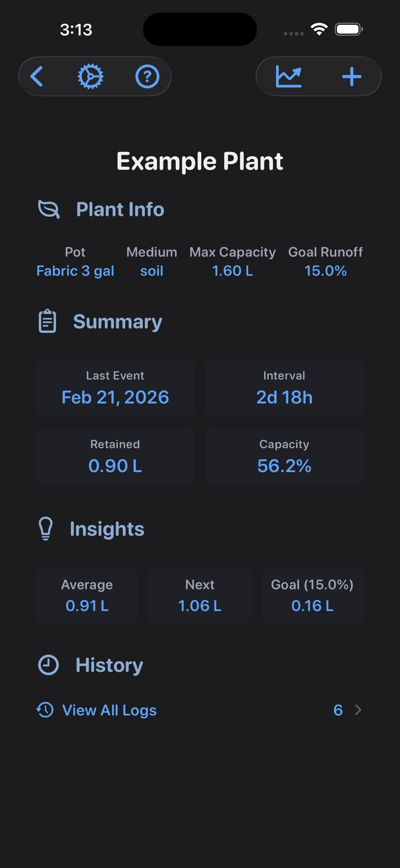The height and width of the screenshot is (868, 400).
Task: Select the Fabric 3 gal pot value
Action: (x=75, y=271)
